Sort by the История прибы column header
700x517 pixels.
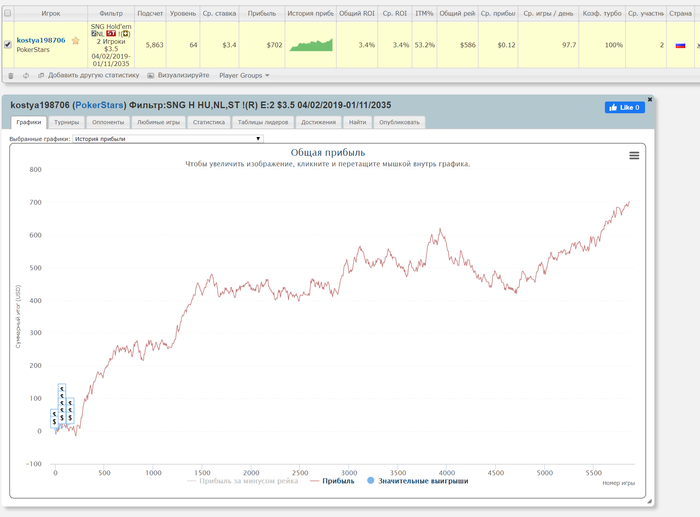coord(310,13)
